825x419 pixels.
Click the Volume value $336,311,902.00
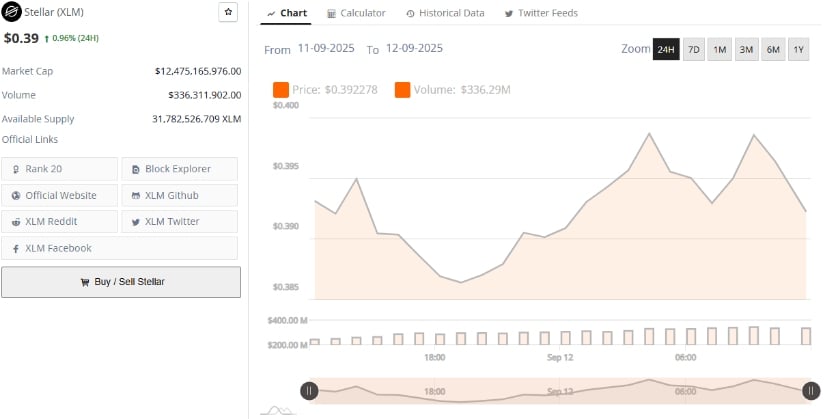(x=205, y=95)
